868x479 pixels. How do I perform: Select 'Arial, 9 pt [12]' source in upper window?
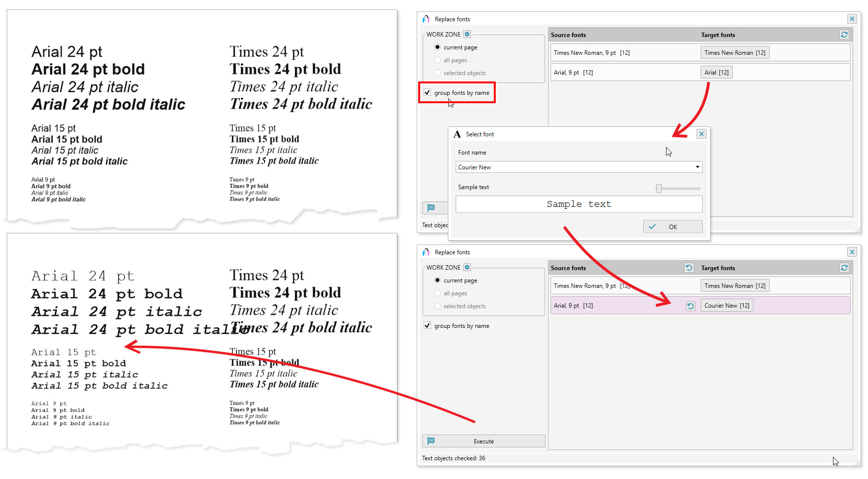pyautogui.click(x=573, y=73)
